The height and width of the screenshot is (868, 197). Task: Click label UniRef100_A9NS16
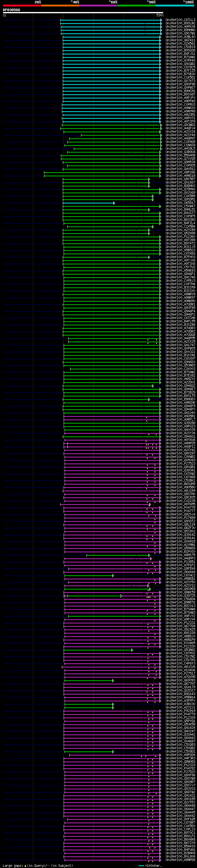(x=180, y=176)
